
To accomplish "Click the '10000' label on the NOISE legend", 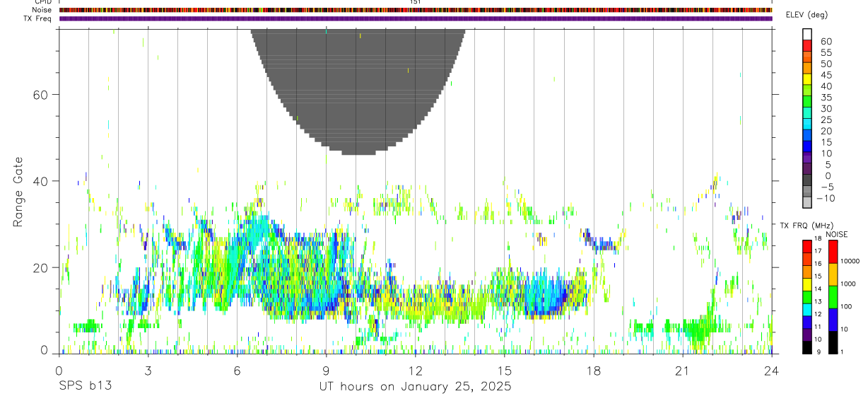I will point(850,262).
